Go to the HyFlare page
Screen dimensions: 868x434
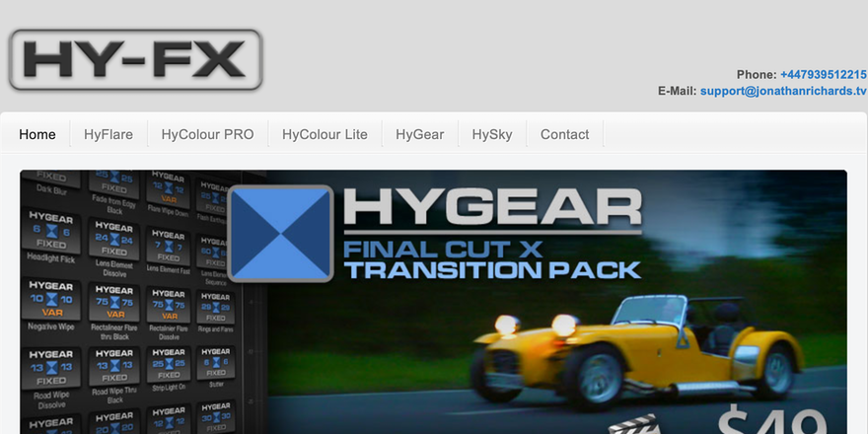tap(108, 134)
